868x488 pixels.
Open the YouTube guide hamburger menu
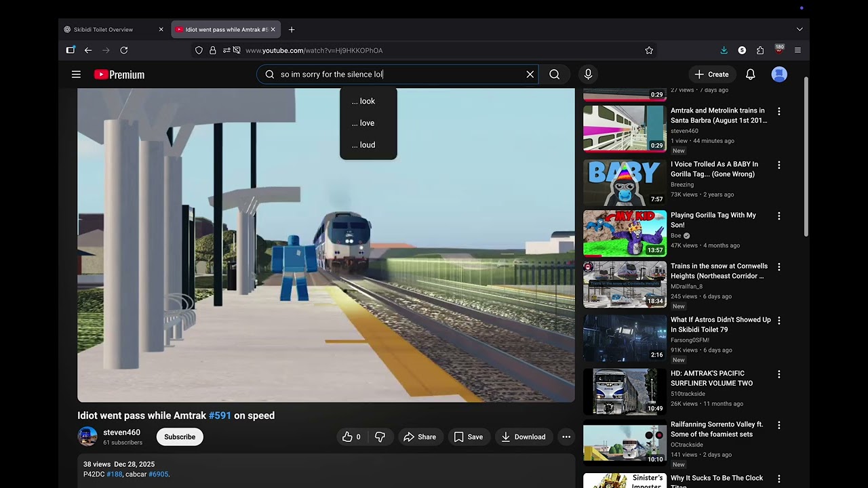pos(76,75)
